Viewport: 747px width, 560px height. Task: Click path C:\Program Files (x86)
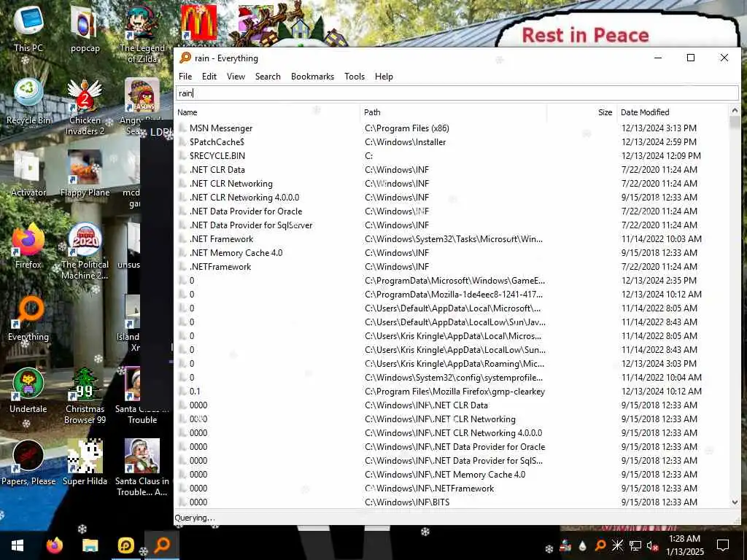tap(407, 128)
